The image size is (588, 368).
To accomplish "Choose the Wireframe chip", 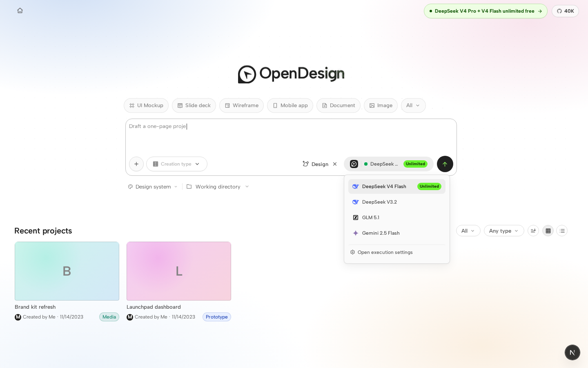I will (x=241, y=105).
